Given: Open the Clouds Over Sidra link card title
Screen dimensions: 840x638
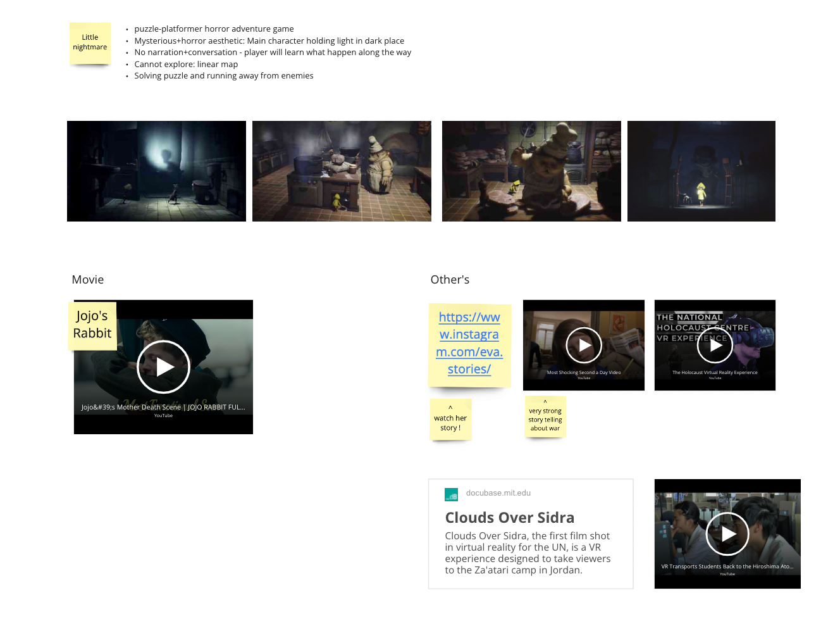Looking at the screenshot, I should (509, 518).
